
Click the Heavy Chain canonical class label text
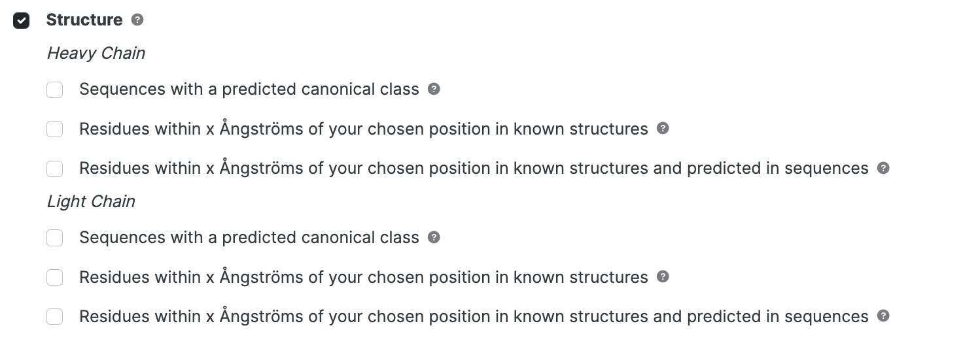click(x=249, y=89)
